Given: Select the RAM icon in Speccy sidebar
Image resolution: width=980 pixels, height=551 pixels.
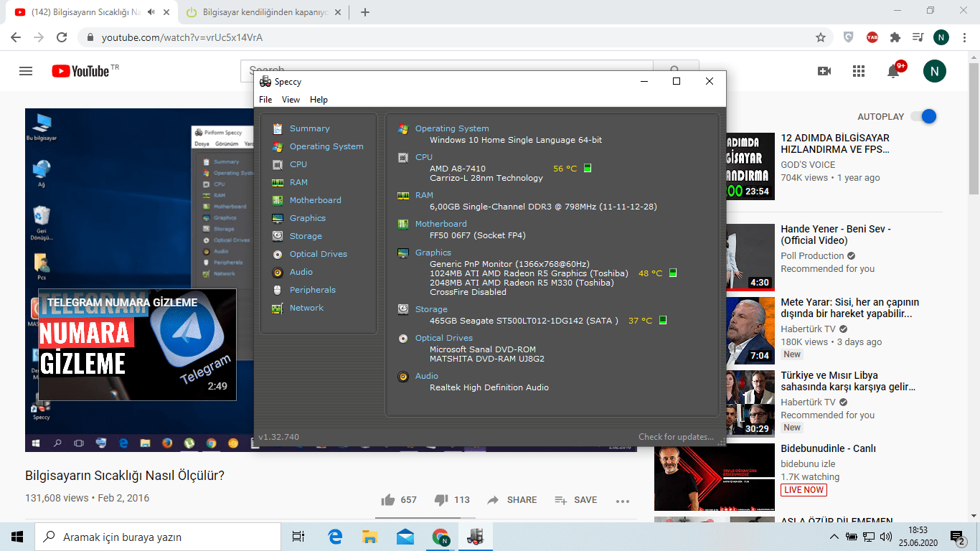Looking at the screenshot, I should coord(278,183).
